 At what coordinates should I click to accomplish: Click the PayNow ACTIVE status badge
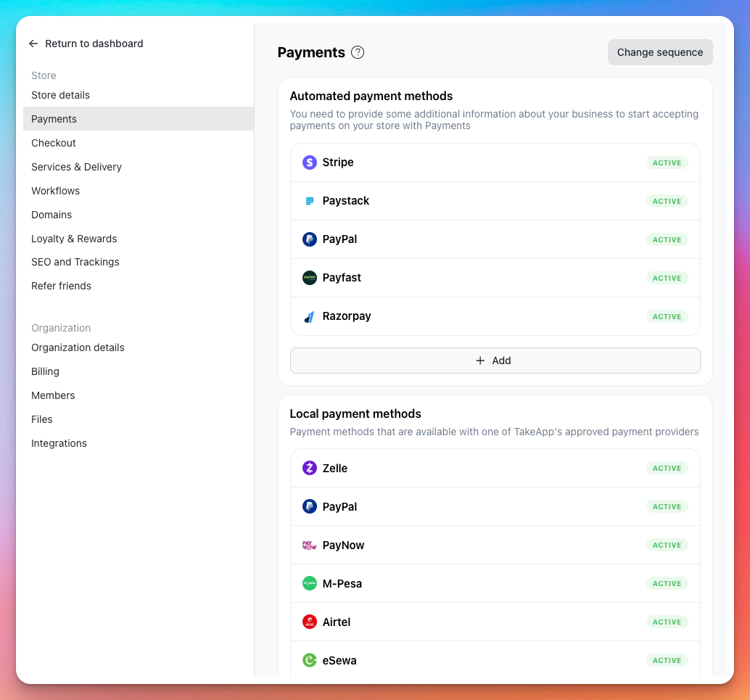point(667,545)
